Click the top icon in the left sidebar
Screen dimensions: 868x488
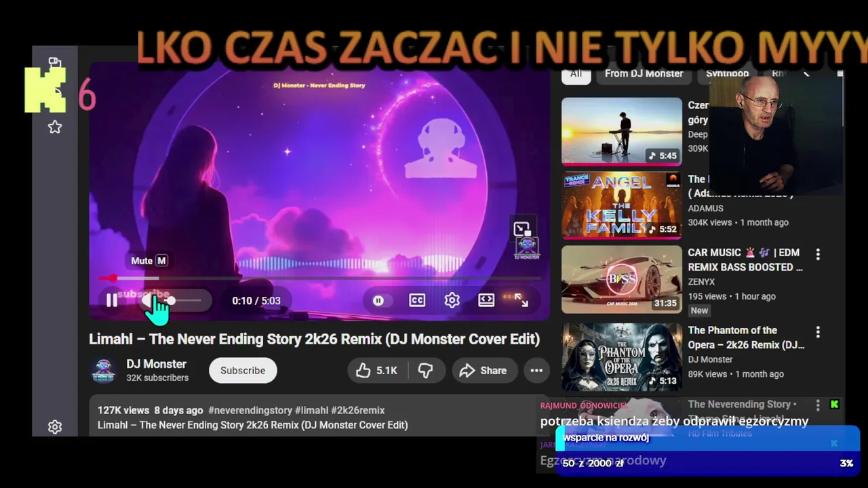[x=55, y=63]
